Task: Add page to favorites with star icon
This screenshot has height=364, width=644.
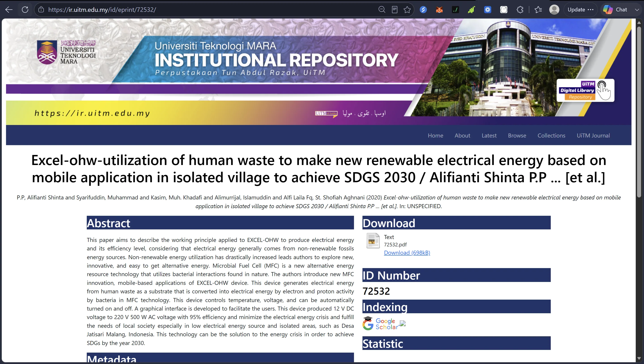Action: click(x=407, y=10)
